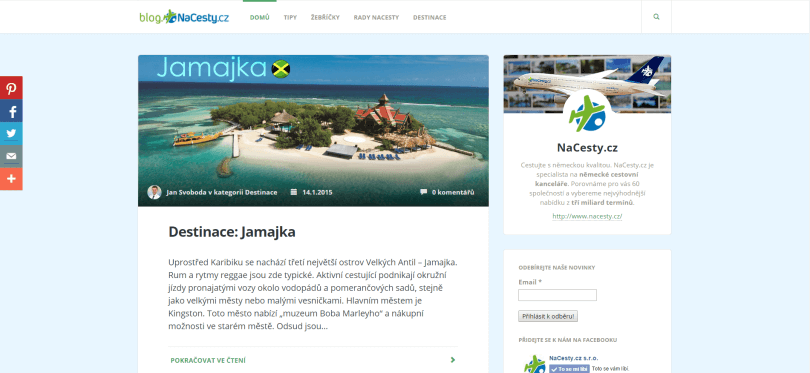Share the page via email envelope icon
The height and width of the screenshot is (373, 810).
coord(11,156)
